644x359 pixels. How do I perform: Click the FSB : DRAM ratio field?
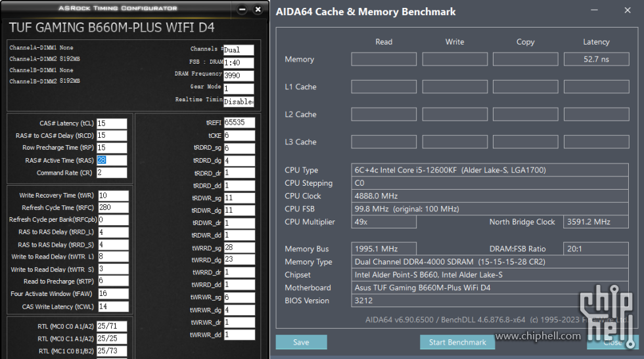[x=239, y=63]
